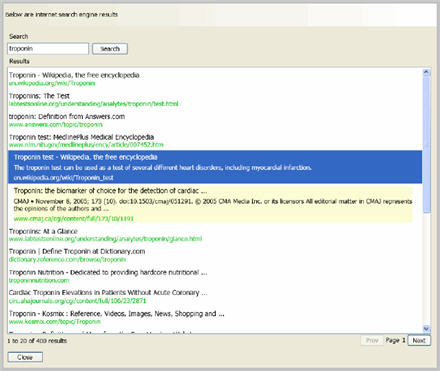The height and width of the screenshot is (371, 440).
Task: Click the results scrollbar up arrow
Action: tap(426, 72)
